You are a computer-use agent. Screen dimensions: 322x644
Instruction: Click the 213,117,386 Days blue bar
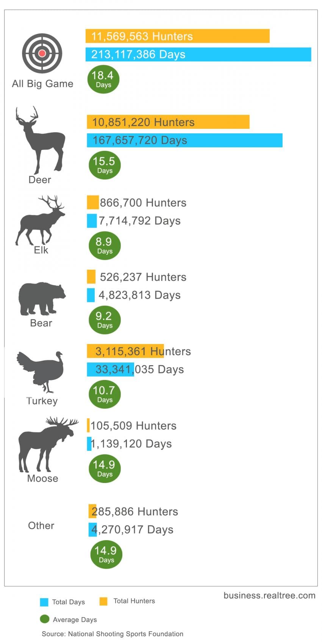coord(198,55)
